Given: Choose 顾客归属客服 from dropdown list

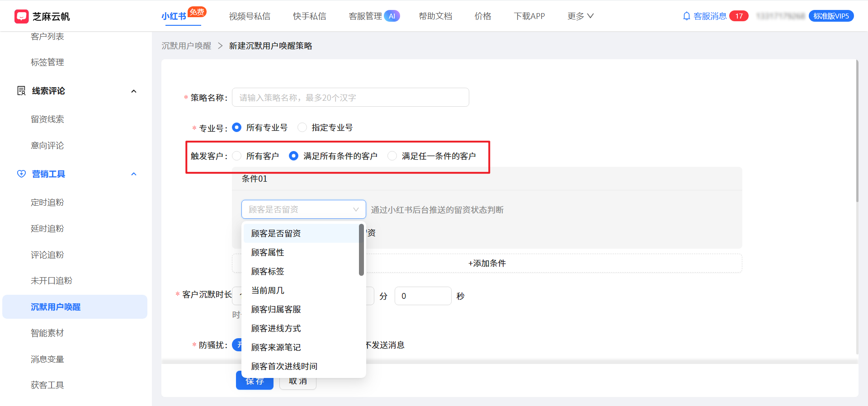Looking at the screenshot, I should click(301, 309).
